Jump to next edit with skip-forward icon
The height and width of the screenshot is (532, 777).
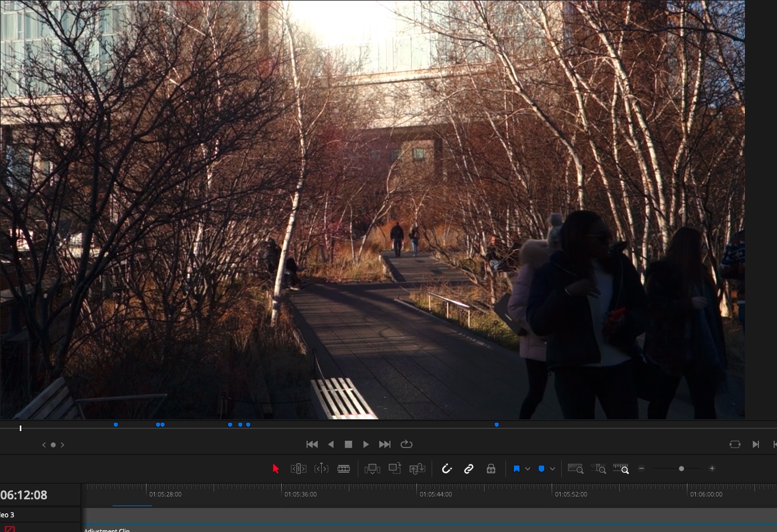756,444
